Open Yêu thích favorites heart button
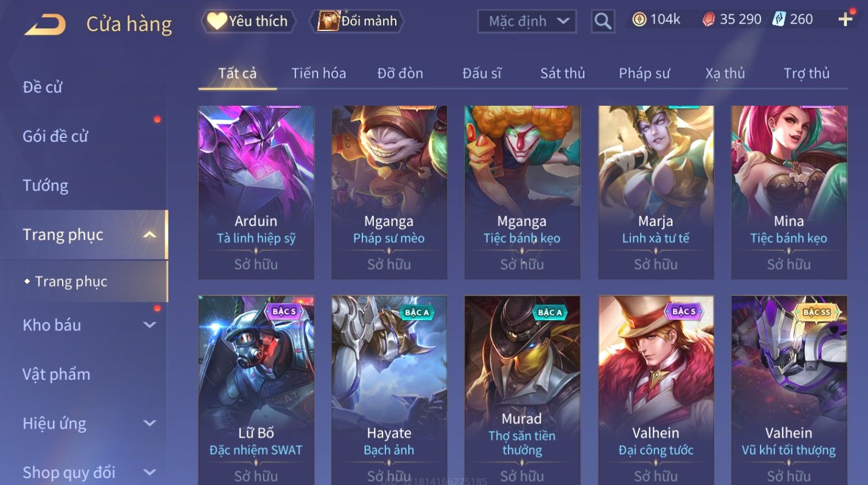Image resolution: width=868 pixels, height=485 pixels. tap(248, 21)
